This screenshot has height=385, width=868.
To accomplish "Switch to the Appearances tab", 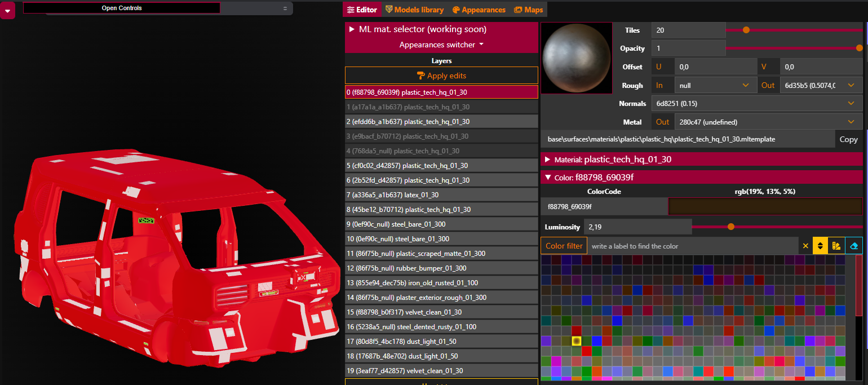I will coord(479,10).
